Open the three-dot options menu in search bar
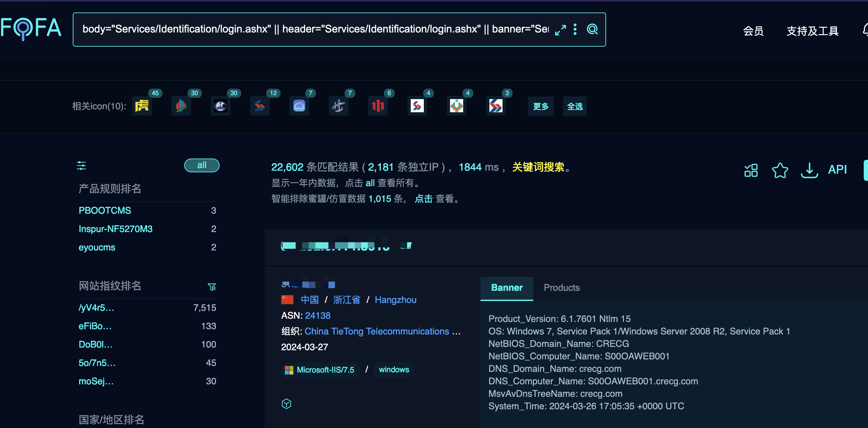868x428 pixels. [x=575, y=30]
